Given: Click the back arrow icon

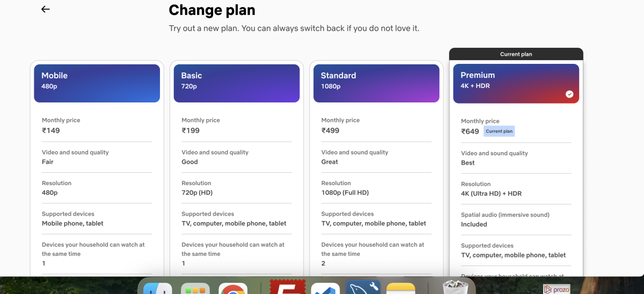Looking at the screenshot, I should click(45, 9).
